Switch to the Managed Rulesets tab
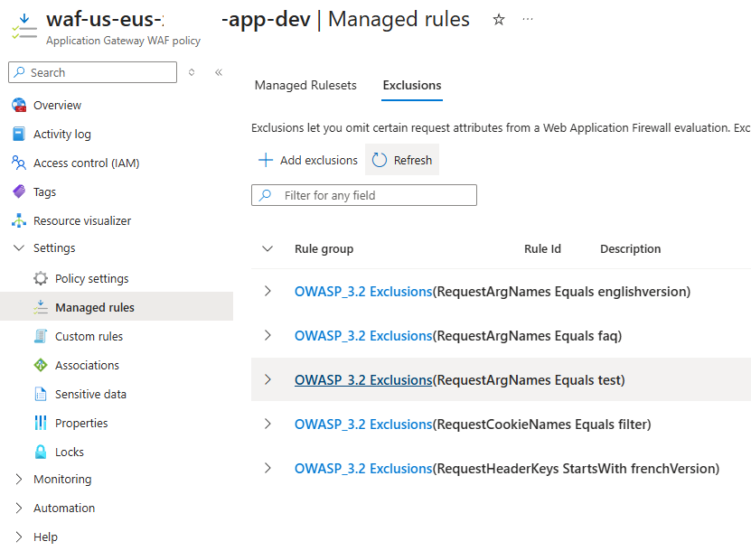This screenshot has height=560, width=751. coord(305,86)
